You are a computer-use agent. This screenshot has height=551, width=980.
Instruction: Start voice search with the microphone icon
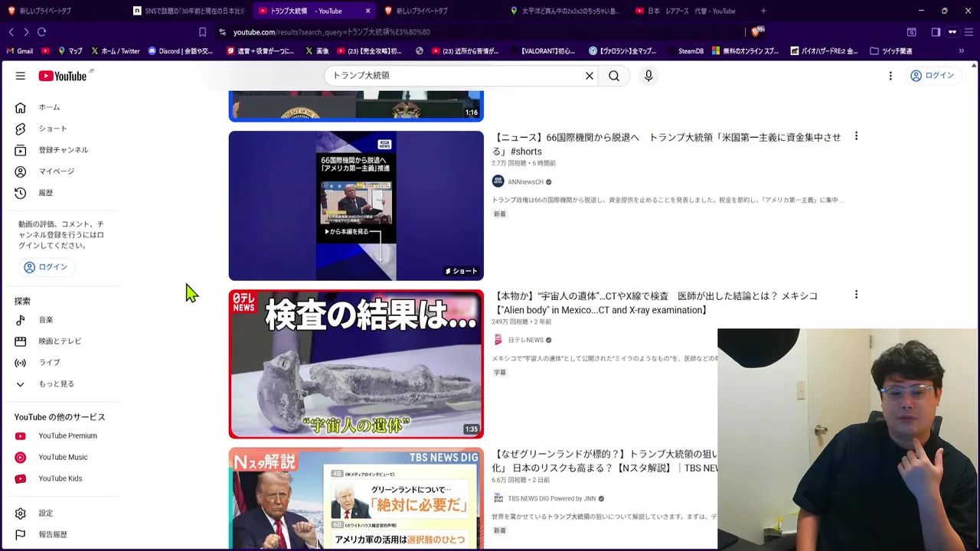click(x=648, y=76)
